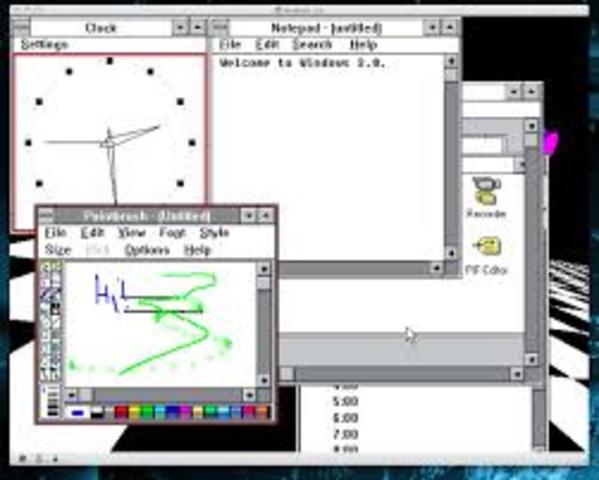The width and height of the screenshot is (599, 480).
Task: Click the Notepad - (untitled) title bar
Action: [326, 28]
